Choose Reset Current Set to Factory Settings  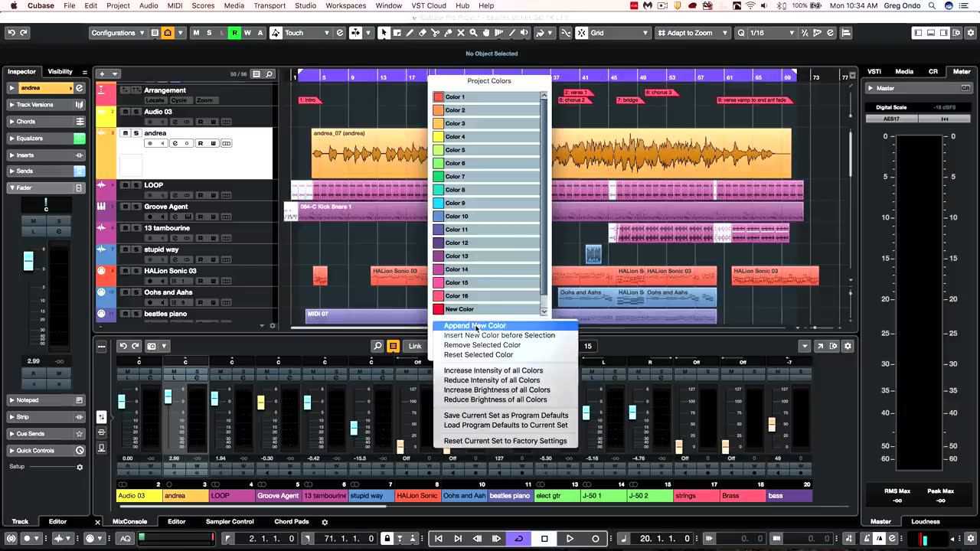pyautogui.click(x=505, y=441)
